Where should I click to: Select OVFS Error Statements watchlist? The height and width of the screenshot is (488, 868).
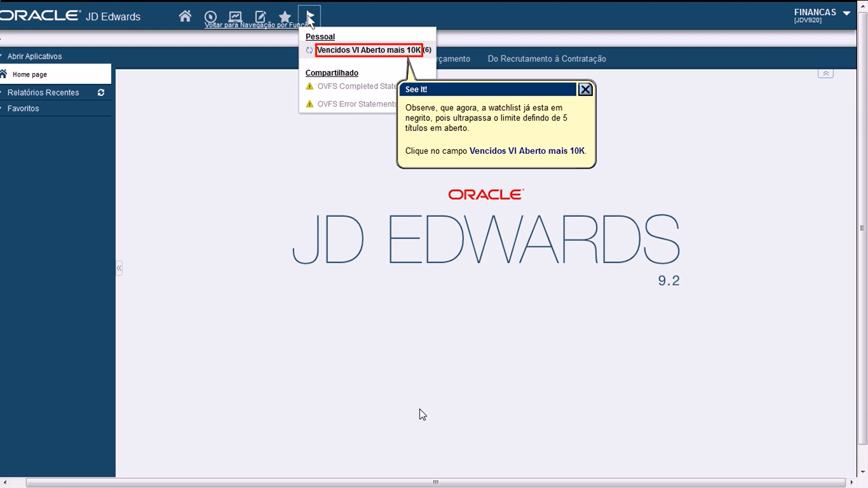356,104
